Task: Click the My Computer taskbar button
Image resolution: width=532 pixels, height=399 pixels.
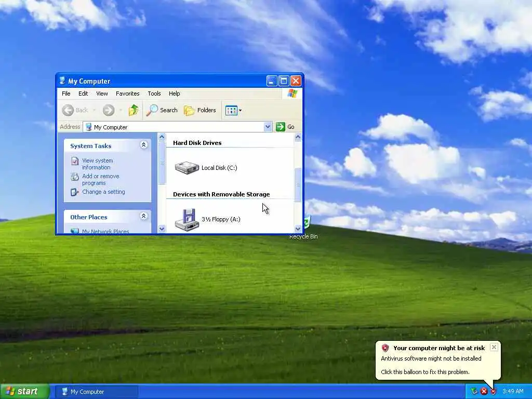Action: pos(96,392)
